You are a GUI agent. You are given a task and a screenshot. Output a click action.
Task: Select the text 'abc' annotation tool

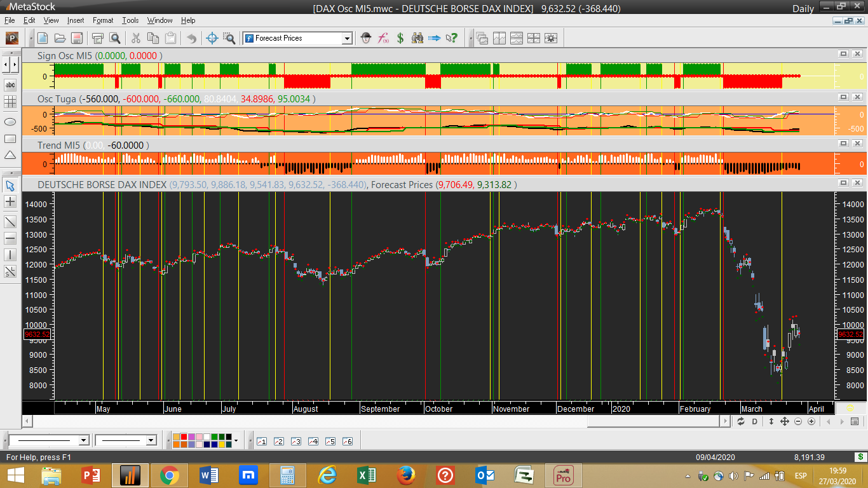(10, 85)
